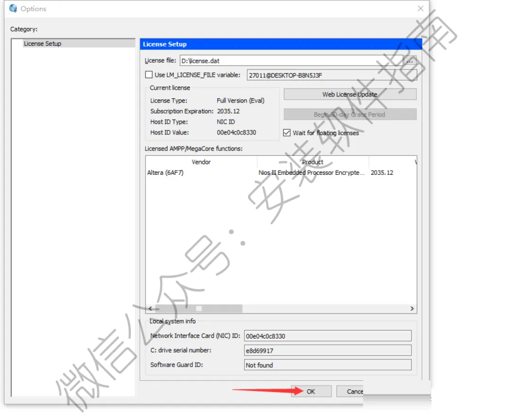
Task: Uncheck Wait for floating licenses
Action: click(287, 133)
